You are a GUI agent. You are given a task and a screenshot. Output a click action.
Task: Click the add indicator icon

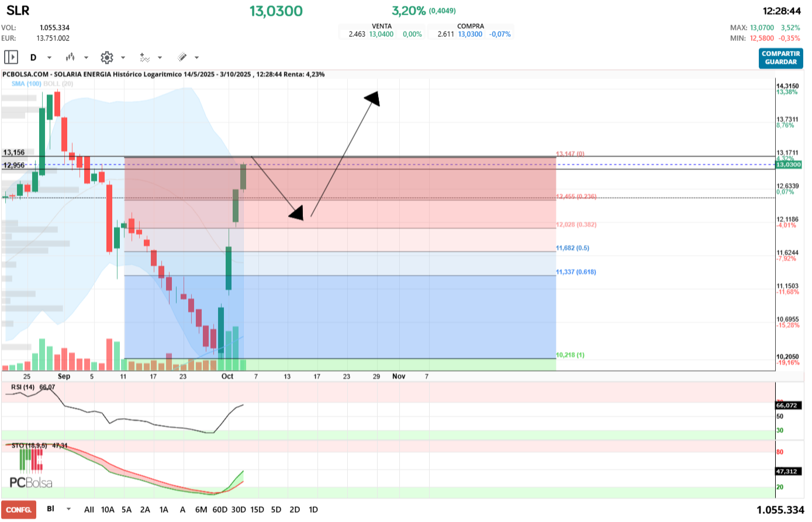pyautogui.click(x=144, y=57)
